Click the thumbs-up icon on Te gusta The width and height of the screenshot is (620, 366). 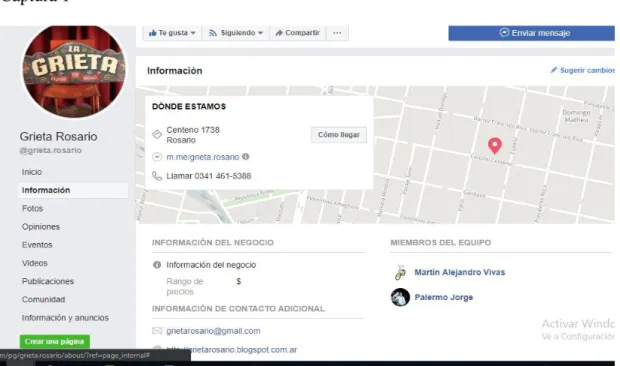click(153, 33)
